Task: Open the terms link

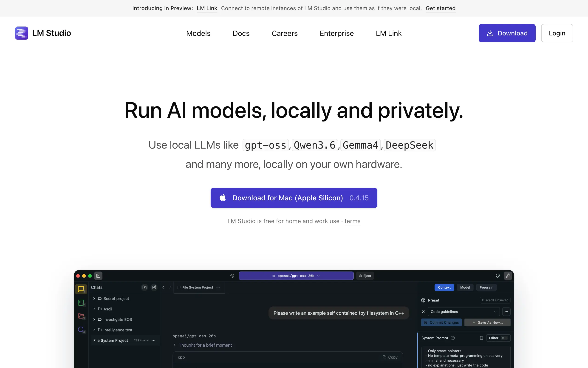Action: point(352,221)
